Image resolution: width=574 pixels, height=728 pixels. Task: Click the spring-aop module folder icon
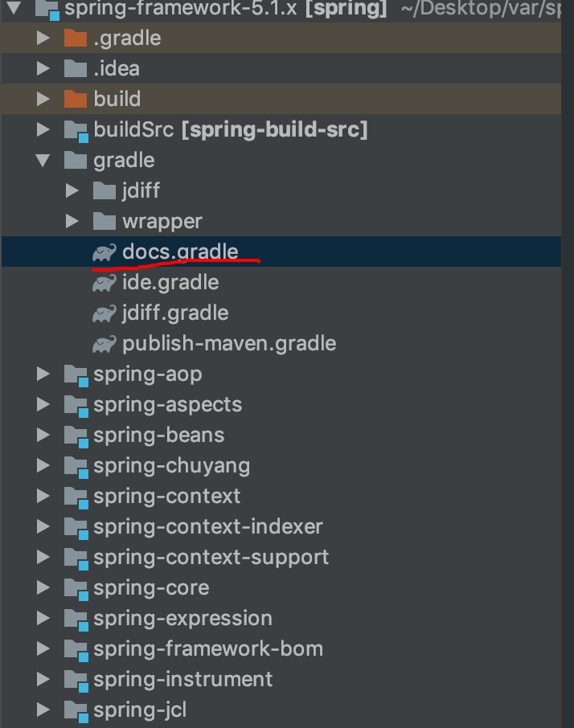[x=75, y=374]
